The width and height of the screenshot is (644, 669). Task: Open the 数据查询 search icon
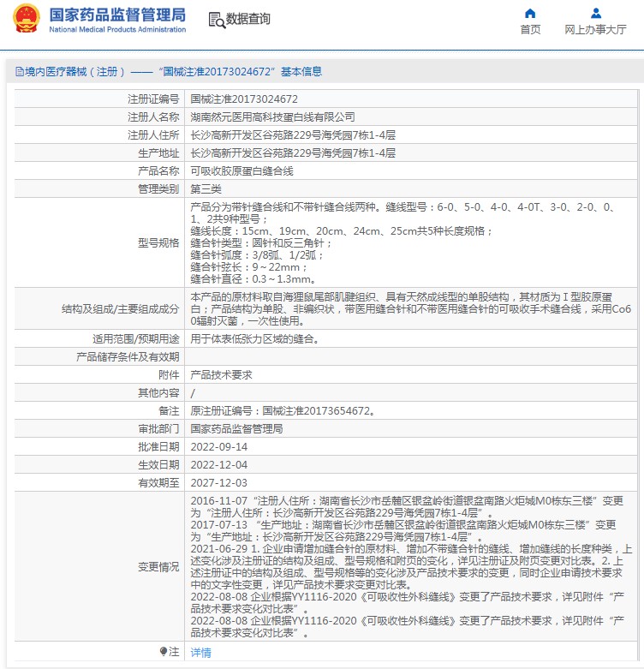217,20
